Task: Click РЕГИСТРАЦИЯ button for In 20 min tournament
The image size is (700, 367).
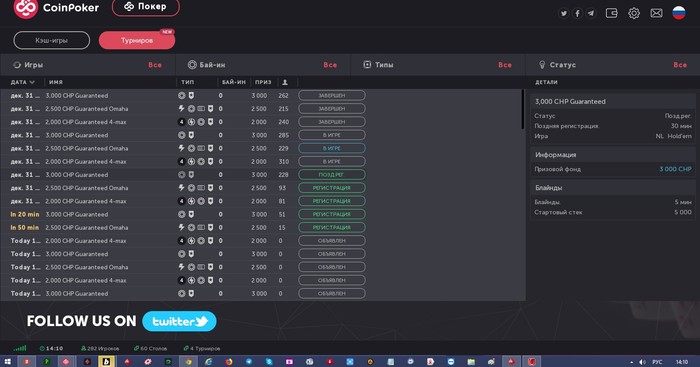Action: coord(332,214)
